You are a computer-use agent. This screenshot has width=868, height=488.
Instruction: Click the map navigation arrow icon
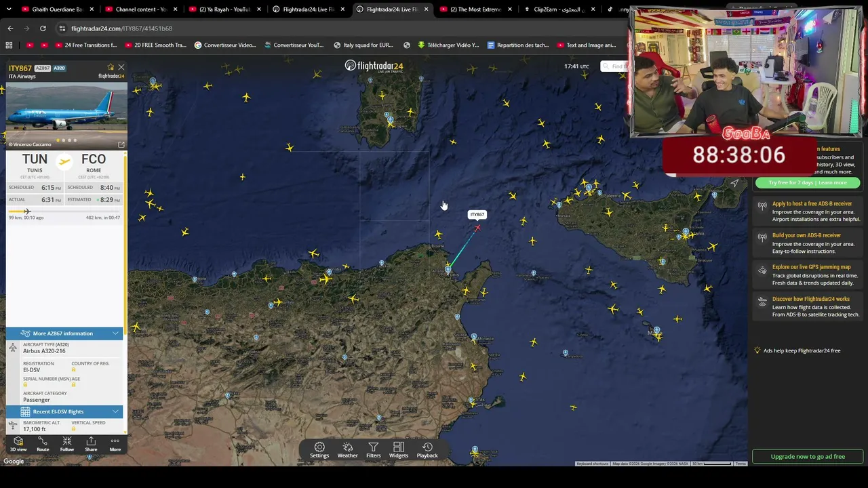[x=734, y=183]
